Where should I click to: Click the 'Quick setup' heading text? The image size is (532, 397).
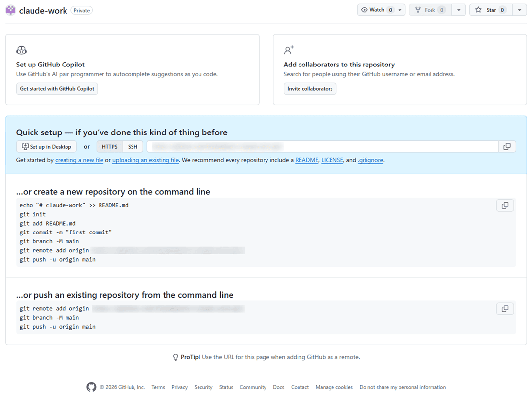pos(122,132)
